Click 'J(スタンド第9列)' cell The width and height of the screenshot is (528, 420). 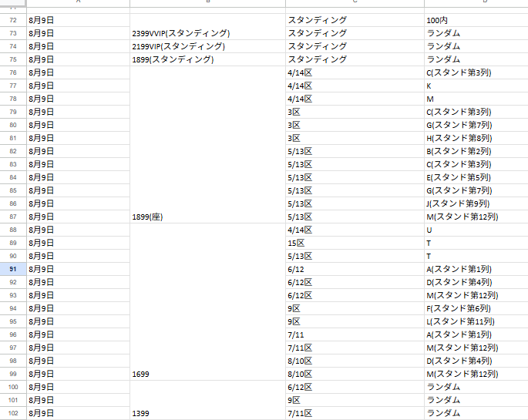tap(476, 203)
